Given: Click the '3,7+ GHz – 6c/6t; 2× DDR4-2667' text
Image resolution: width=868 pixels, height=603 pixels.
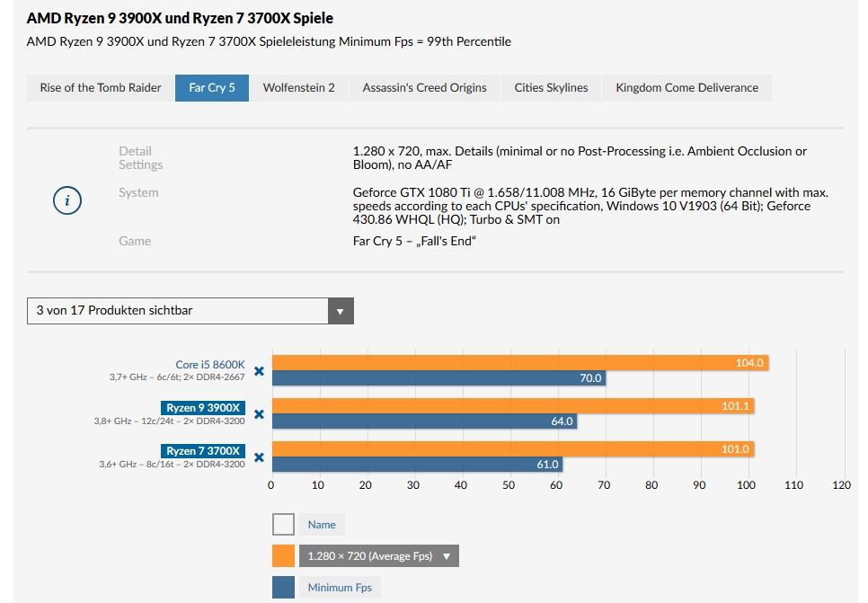Looking at the screenshot, I should point(177,377).
